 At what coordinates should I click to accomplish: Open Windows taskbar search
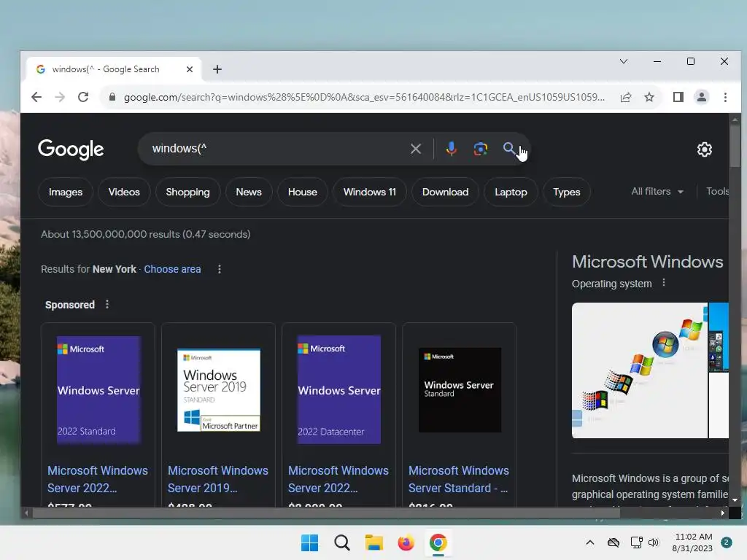click(x=342, y=542)
